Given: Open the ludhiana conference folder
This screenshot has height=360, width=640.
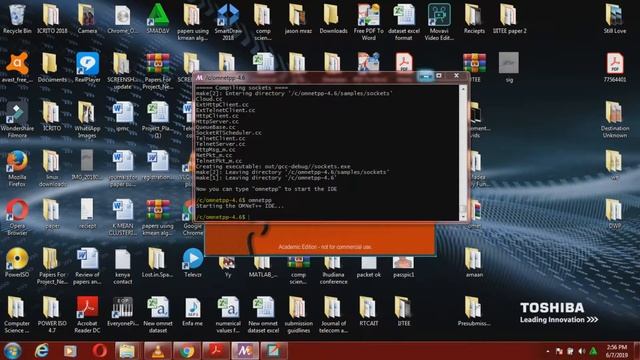Looking at the screenshot, I should tap(333, 270).
